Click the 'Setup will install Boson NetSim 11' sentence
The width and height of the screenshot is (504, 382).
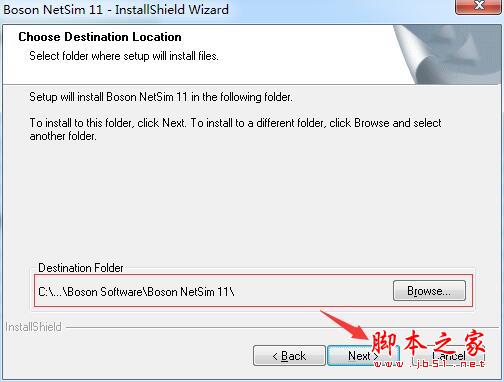point(161,97)
